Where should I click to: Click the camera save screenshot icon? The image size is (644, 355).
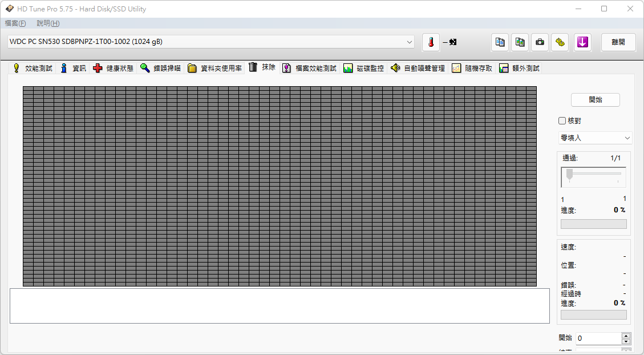point(540,42)
